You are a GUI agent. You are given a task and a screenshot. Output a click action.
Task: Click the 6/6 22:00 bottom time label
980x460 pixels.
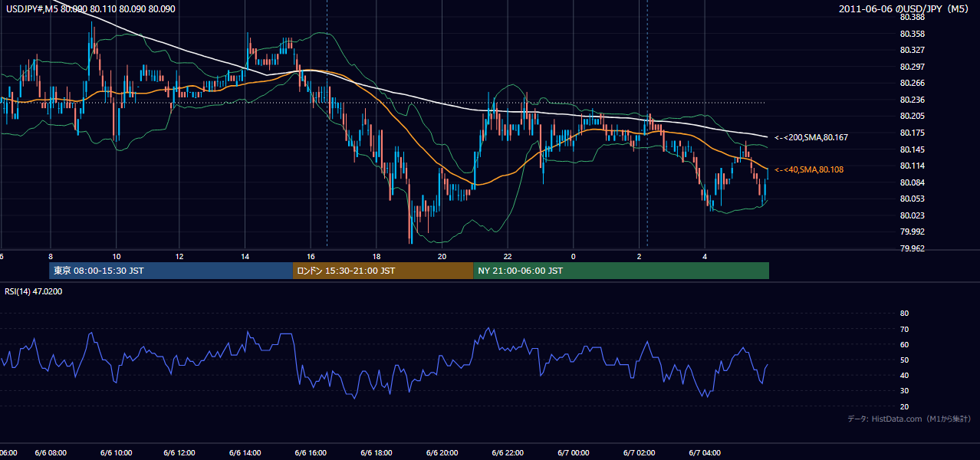point(508,452)
